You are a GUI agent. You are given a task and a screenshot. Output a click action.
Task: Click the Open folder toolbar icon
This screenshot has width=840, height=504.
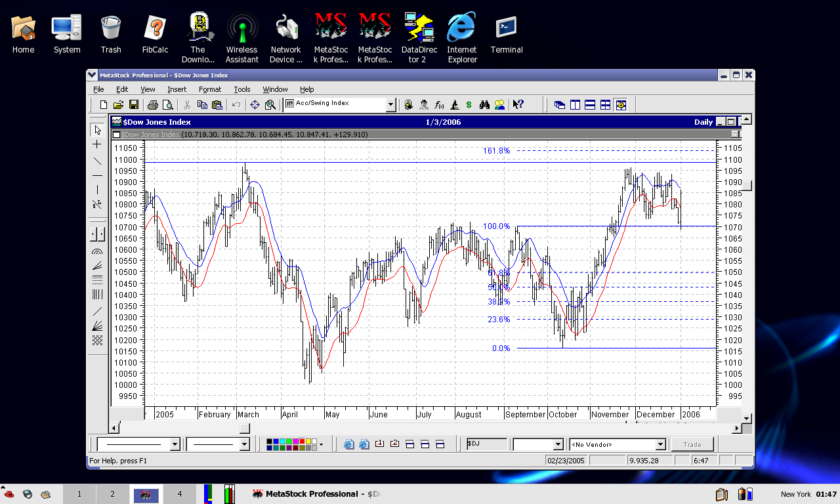click(x=118, y=104)
